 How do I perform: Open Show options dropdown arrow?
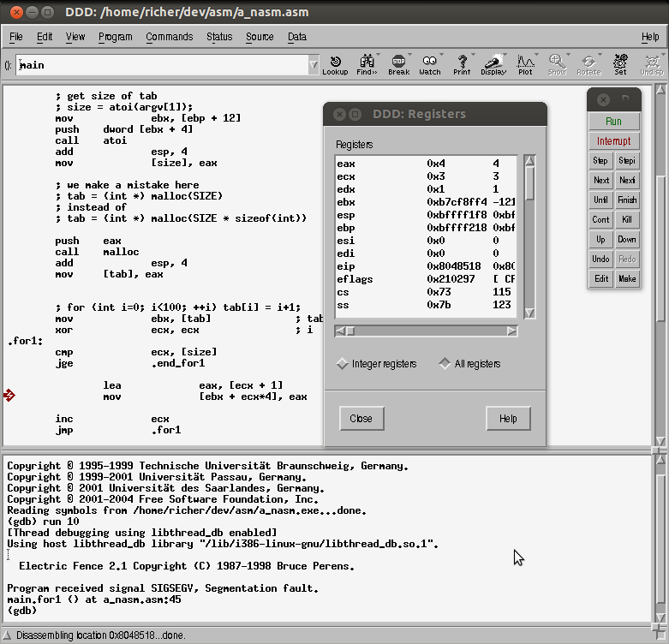tap(568, 55)
